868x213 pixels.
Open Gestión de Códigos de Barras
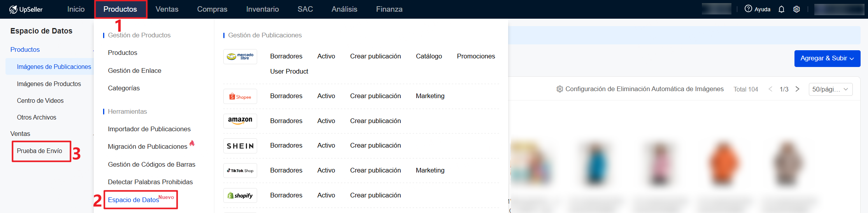pyautogui.click(x=152, y=164)
